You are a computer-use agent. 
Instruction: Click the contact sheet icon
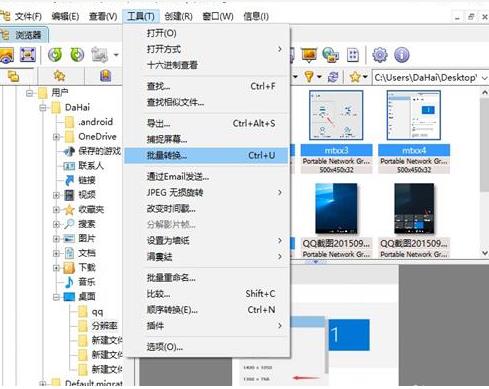tap(353, 55)
